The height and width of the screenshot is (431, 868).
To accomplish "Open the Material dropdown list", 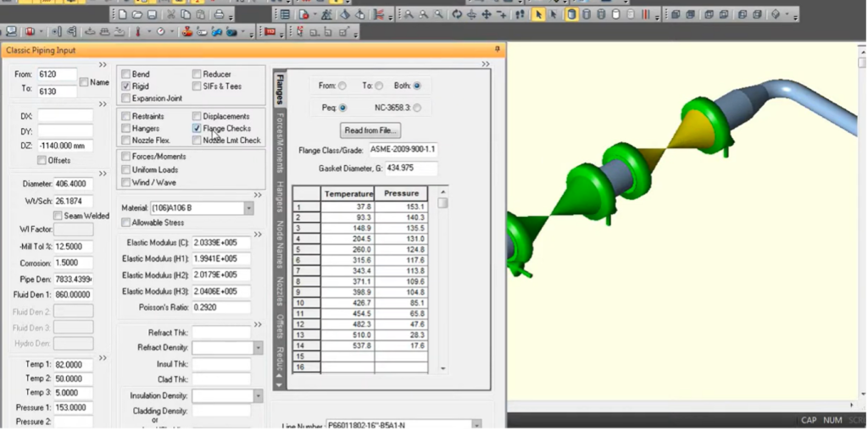I will point(248,207).
